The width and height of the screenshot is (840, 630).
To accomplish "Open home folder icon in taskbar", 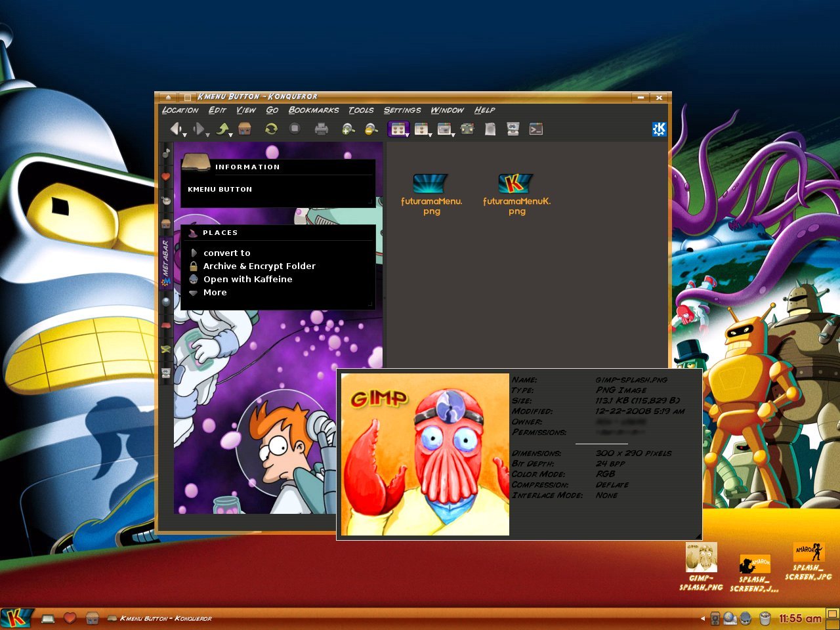I will click(x=92, y=618).
